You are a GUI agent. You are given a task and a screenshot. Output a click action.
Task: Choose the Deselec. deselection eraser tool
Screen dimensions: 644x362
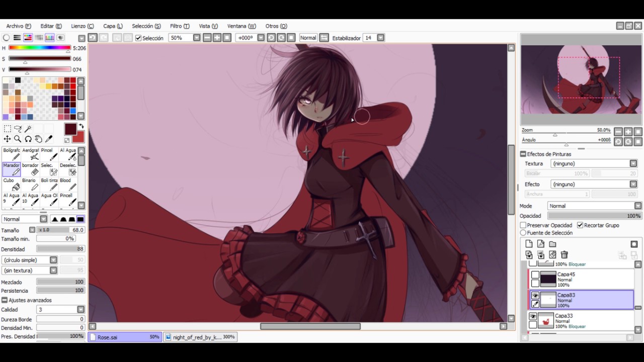coord(68,169)
